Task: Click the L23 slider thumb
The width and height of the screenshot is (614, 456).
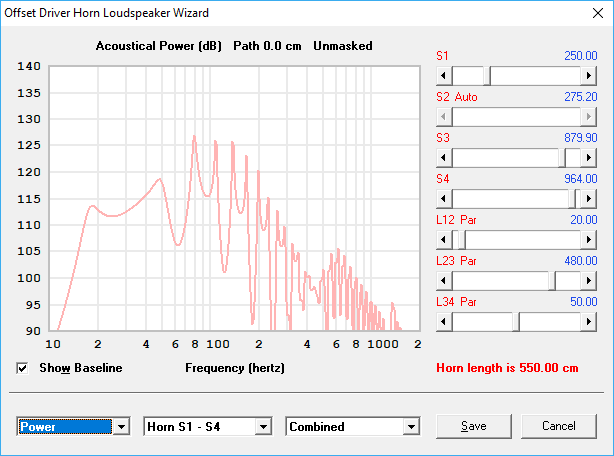Action: 552,281
